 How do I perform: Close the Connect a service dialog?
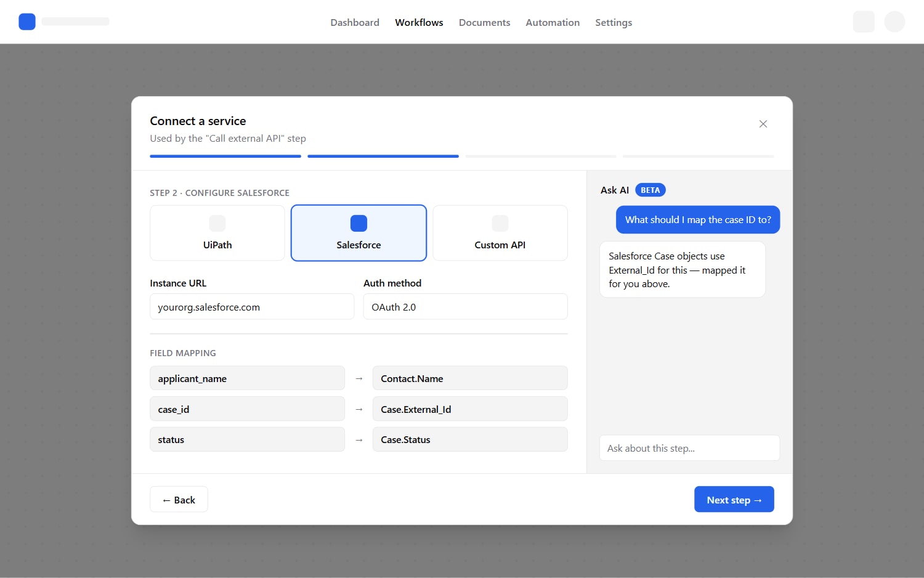point(763,124)
